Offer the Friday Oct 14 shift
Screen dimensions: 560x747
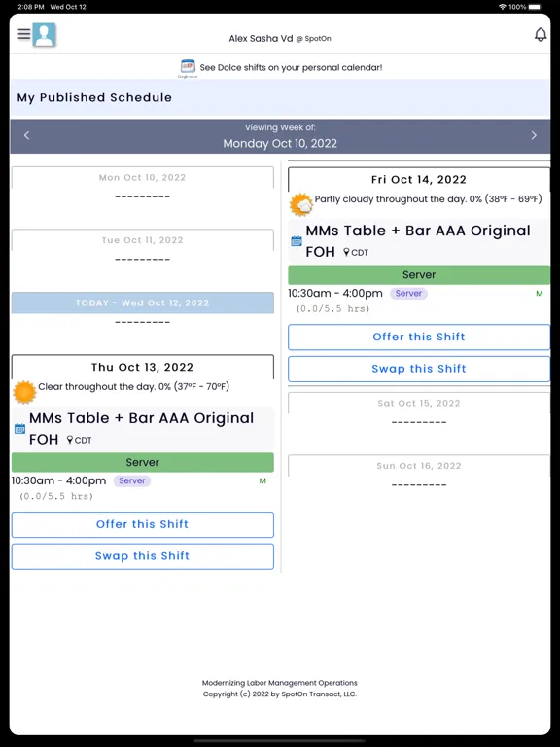click(x=419, y=337)
